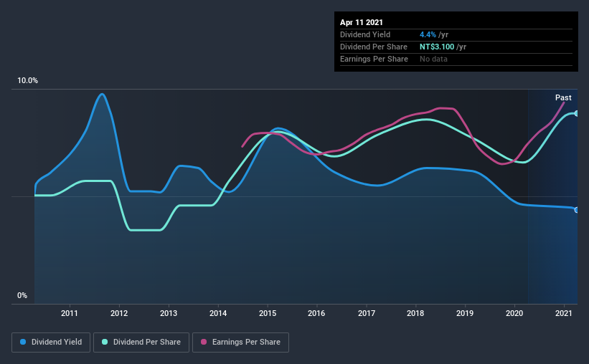Click the Past label on chart
The width and height of the screenshot is (589, 364).
563,97
